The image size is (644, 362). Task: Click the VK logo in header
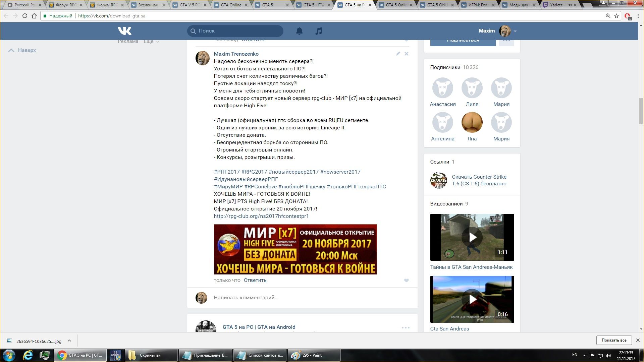coord(124,31)
